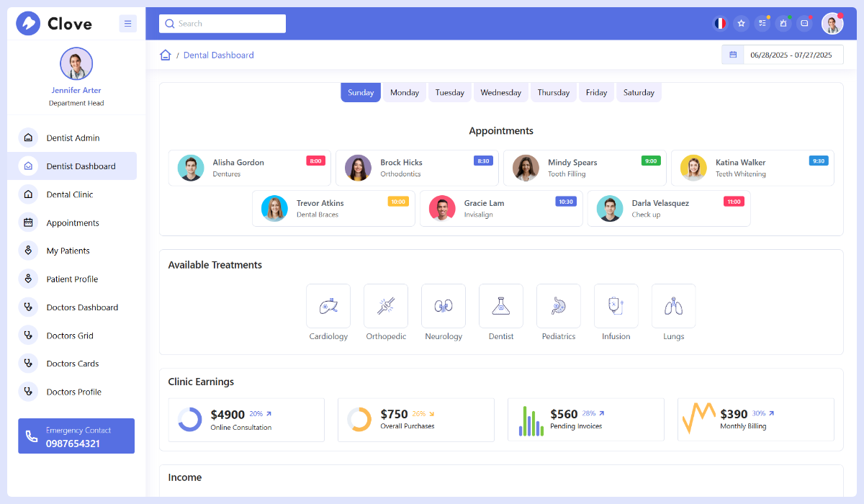Click the Emergency Contact button
The image size is (864, 504).
coord(76,436)
